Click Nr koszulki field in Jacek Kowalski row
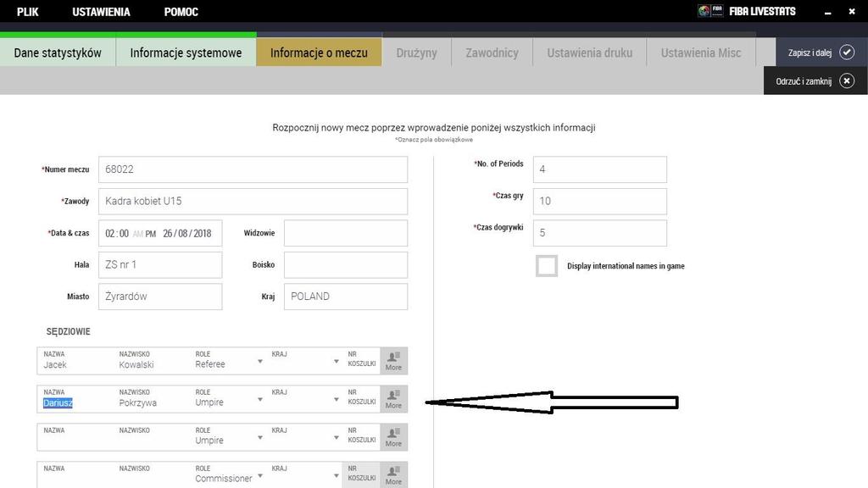 point(361,361)
